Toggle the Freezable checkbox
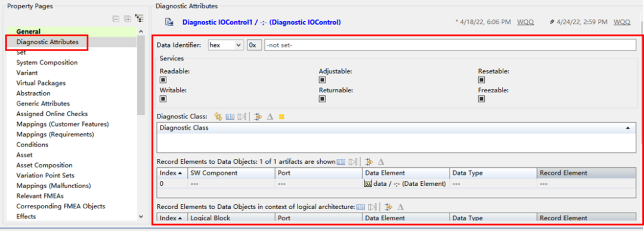This screenshot has width=644, height=231. point(481,99)
